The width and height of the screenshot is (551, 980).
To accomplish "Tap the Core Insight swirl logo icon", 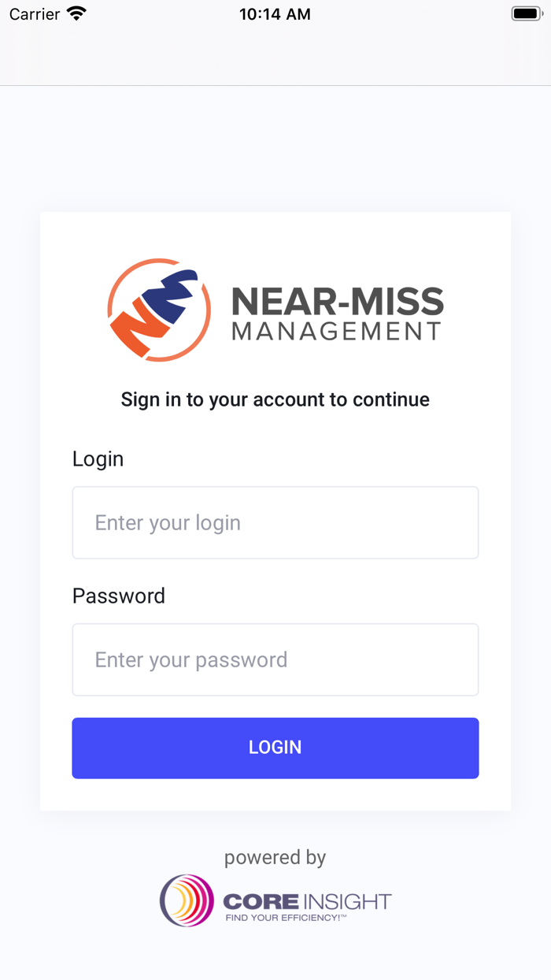I will [187, 900].
